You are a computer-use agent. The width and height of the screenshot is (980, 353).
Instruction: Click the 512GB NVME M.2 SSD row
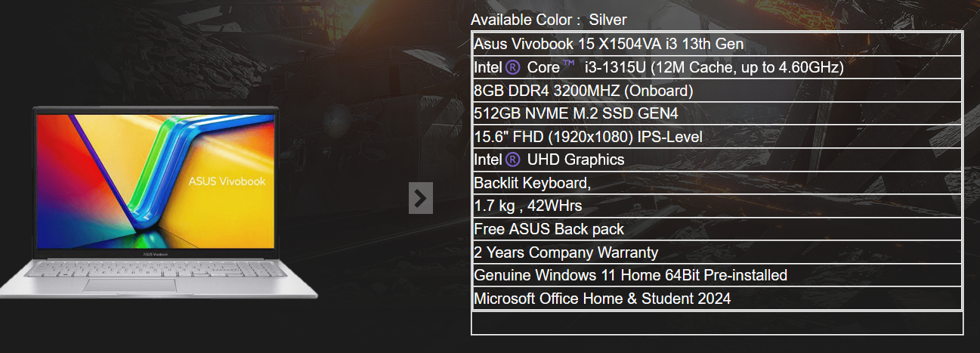717,113
